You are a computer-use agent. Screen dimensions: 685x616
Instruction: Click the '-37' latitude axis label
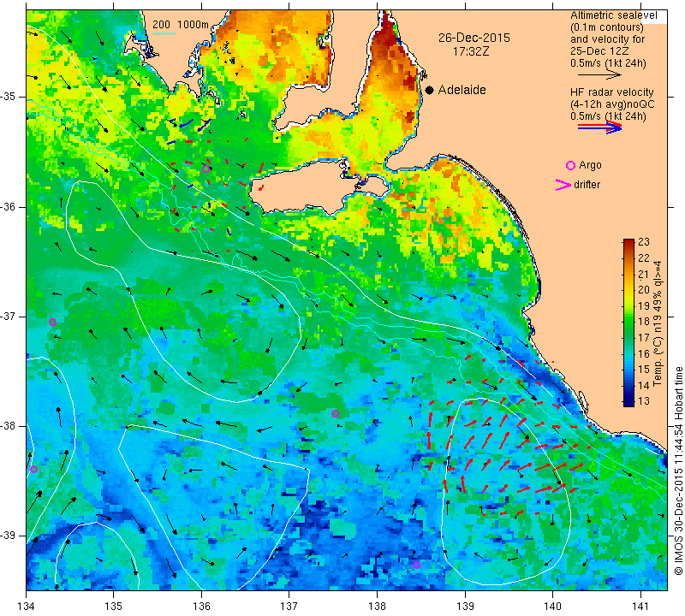coord(8,316)
